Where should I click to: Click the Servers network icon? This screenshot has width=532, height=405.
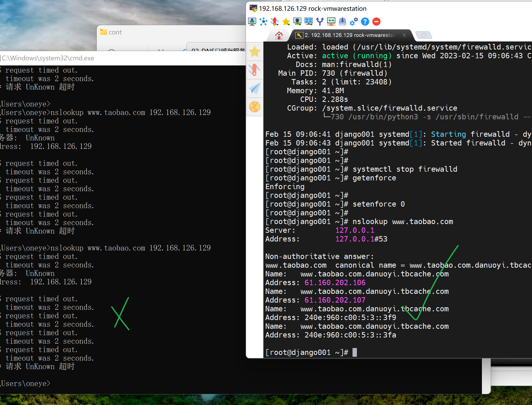click(263, 22)
